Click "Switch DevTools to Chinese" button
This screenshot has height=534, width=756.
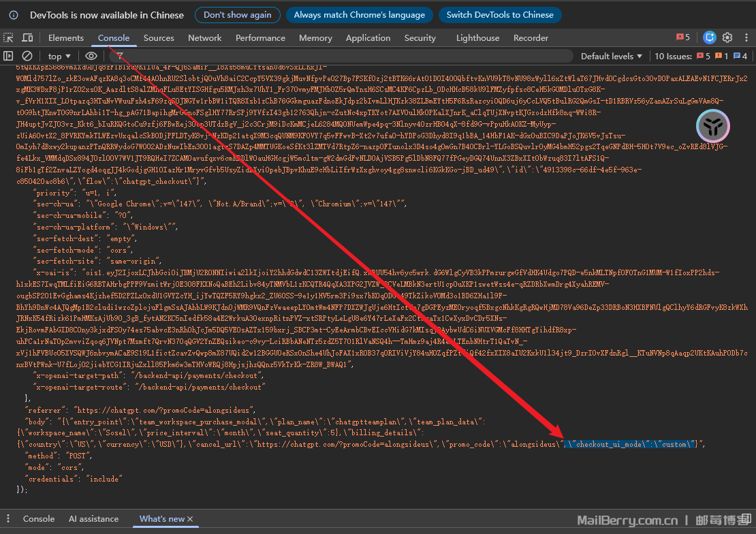[x=499, y=15]
